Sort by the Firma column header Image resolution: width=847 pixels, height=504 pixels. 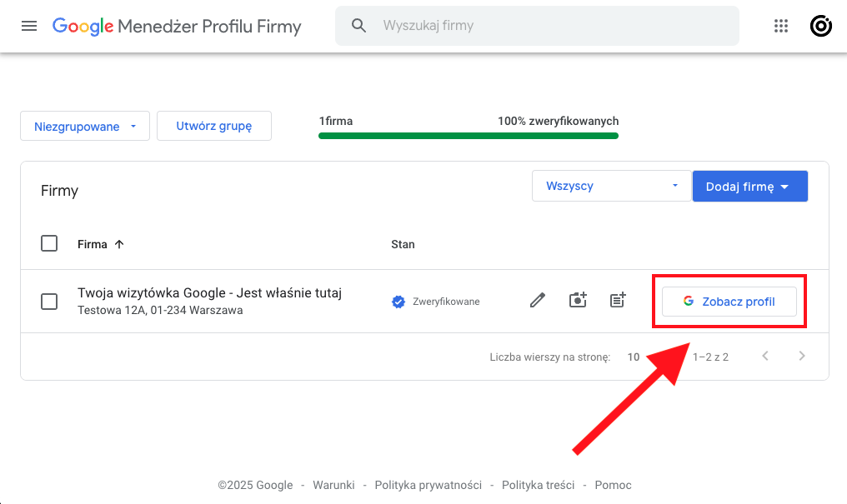93,244
